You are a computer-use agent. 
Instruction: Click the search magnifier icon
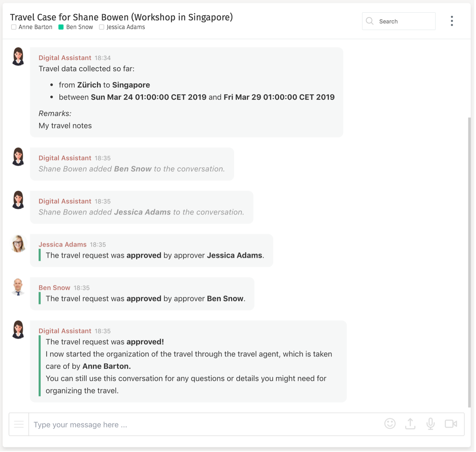click(x=370, y=21)
